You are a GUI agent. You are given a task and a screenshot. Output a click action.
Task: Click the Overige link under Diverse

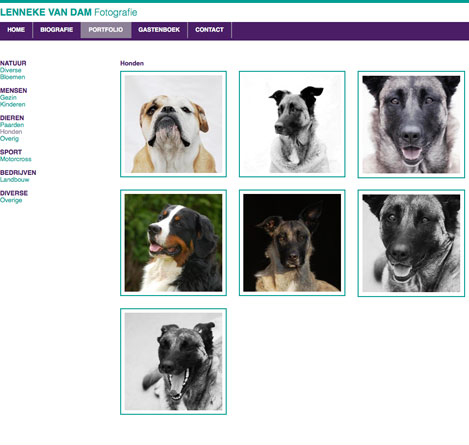click(11, 200)
